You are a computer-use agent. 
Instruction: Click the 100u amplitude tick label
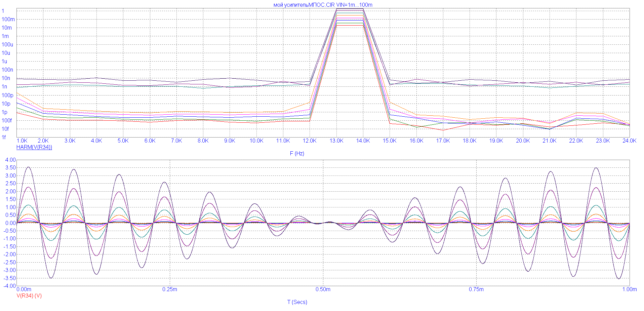click(x=7, y=44)
